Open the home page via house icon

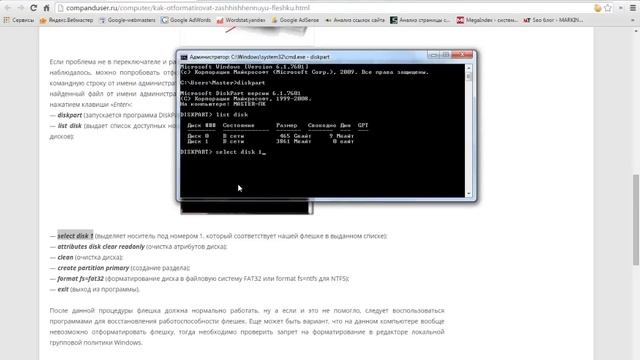pyautogui.click(x=47, y=8)
